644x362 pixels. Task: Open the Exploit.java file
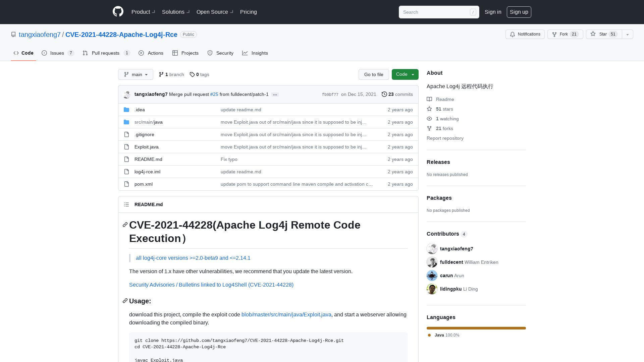(147, 147)
